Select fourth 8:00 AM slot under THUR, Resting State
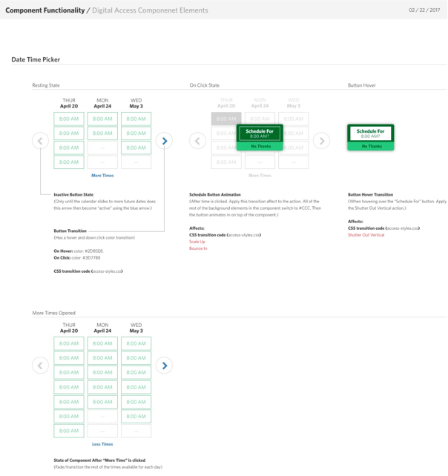448x476 pixels. [x=69, y=162]
